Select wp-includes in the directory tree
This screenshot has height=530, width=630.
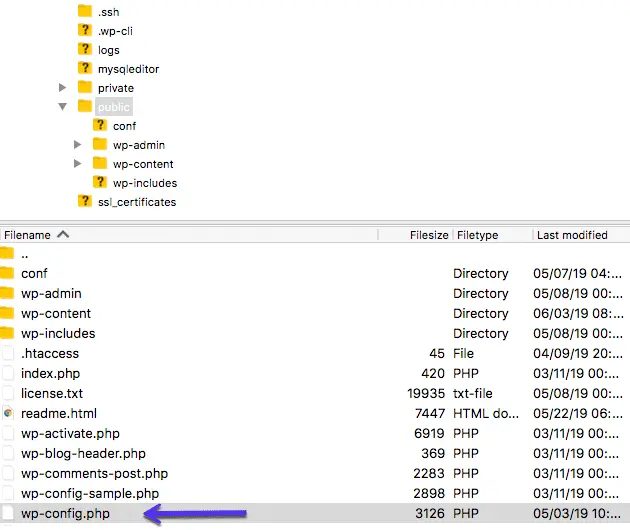(x=144, y=183)
